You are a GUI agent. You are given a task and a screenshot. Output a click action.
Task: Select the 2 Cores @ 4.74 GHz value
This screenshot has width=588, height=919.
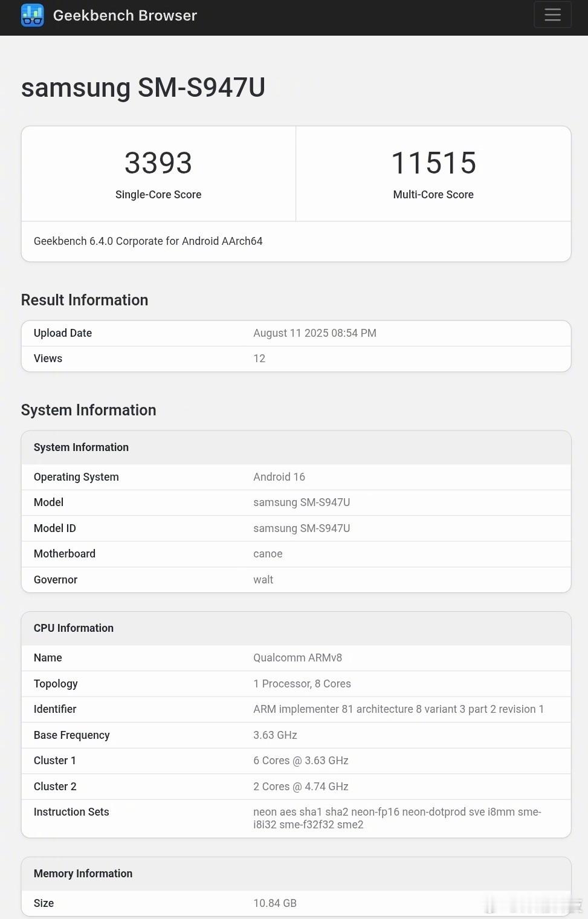coord(301,787)
